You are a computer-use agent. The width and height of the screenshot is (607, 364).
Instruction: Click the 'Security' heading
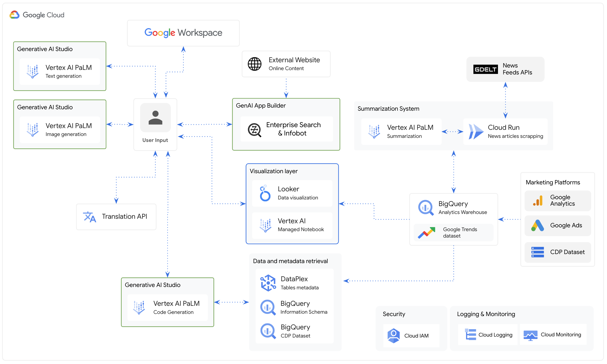pyautogui.click(x=394, y=314)
